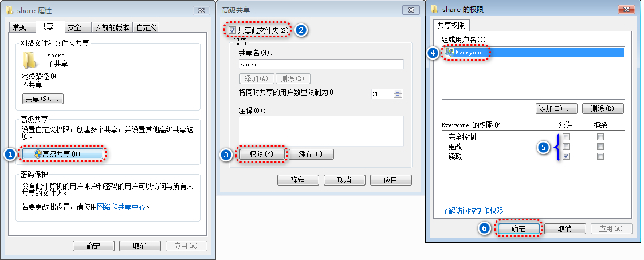This screenshot has width=644, height=260.
Task: Click the folder icon in the share permissions title bar
Action: tap(435, 9)
